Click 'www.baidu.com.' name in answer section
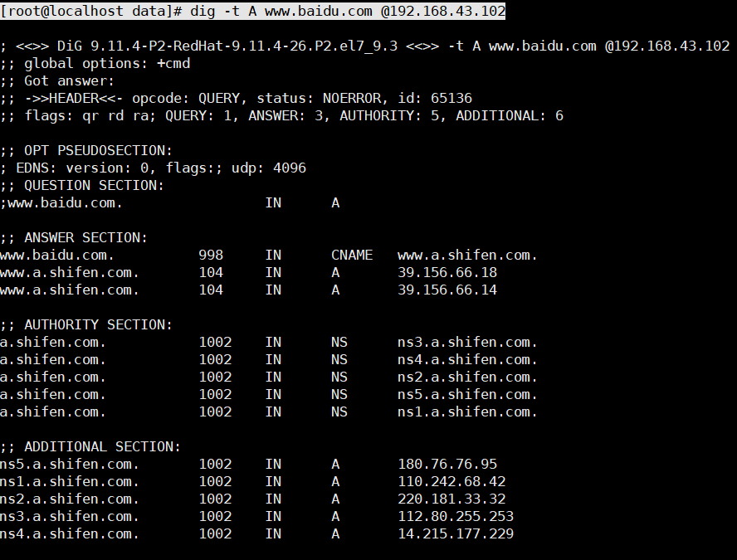This screenshot has height=560, width=737. tap(57, 255)
